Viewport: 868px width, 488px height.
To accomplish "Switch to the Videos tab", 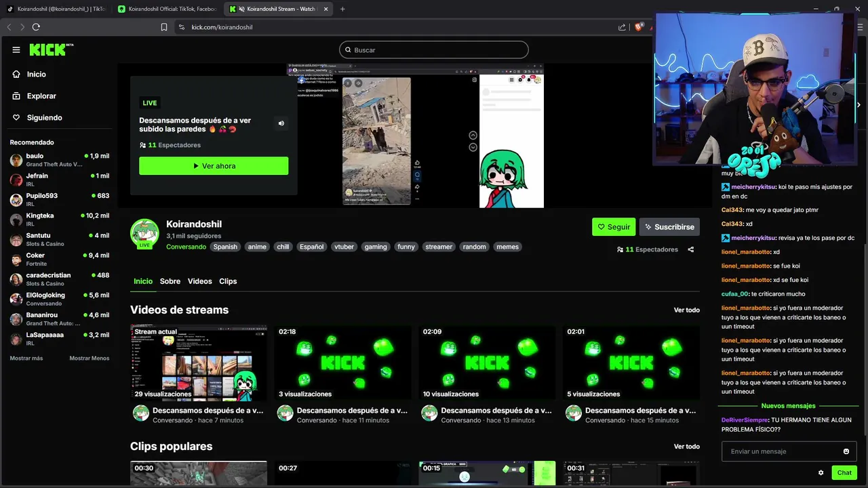I will click(200, 281).
